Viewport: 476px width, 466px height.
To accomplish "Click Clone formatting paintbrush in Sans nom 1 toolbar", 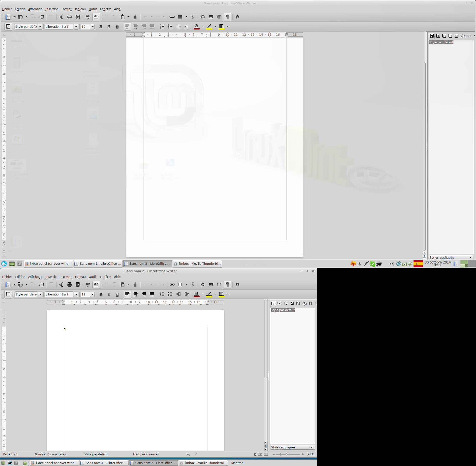I will 135,17.
